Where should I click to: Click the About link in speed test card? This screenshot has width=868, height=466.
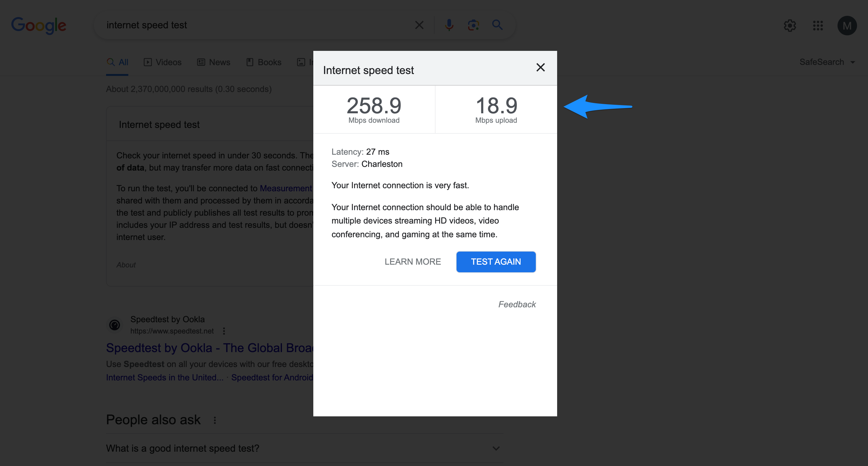pyautogui.click(x=126, y=265)
